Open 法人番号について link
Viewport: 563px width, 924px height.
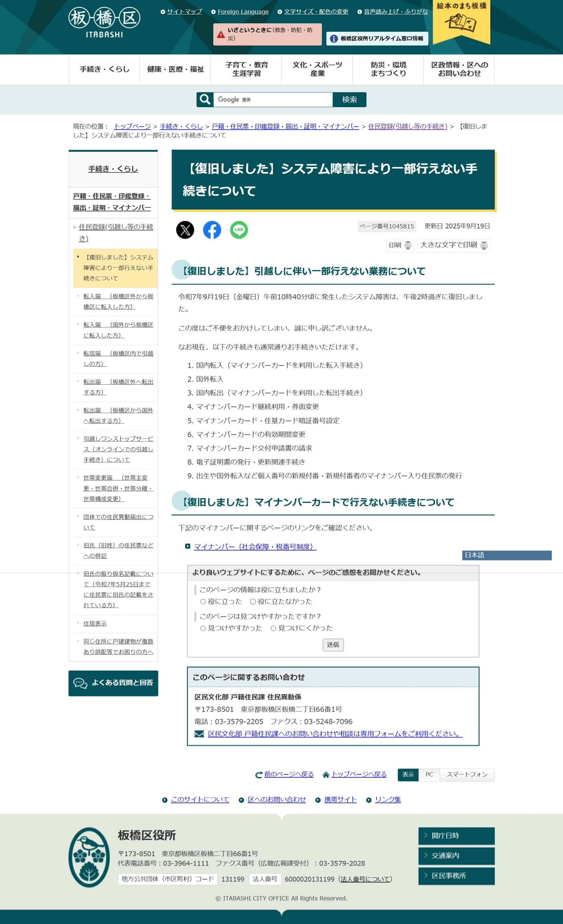click(365, 879)
